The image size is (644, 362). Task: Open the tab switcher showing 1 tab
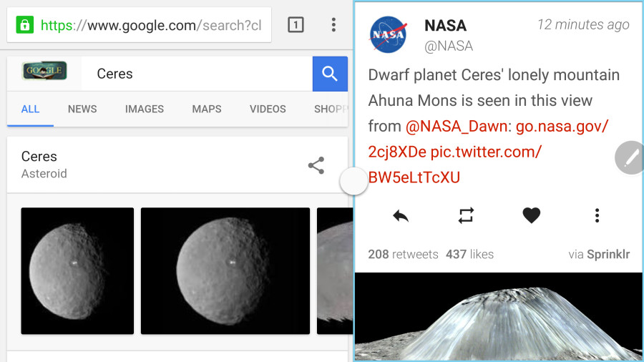click(x=296, y=25)
